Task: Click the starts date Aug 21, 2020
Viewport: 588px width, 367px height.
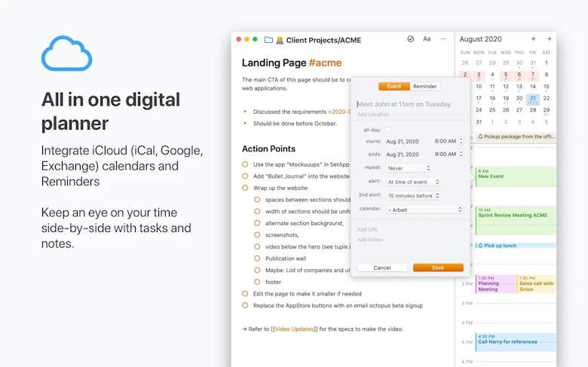Action: click(x=403, y=142)
